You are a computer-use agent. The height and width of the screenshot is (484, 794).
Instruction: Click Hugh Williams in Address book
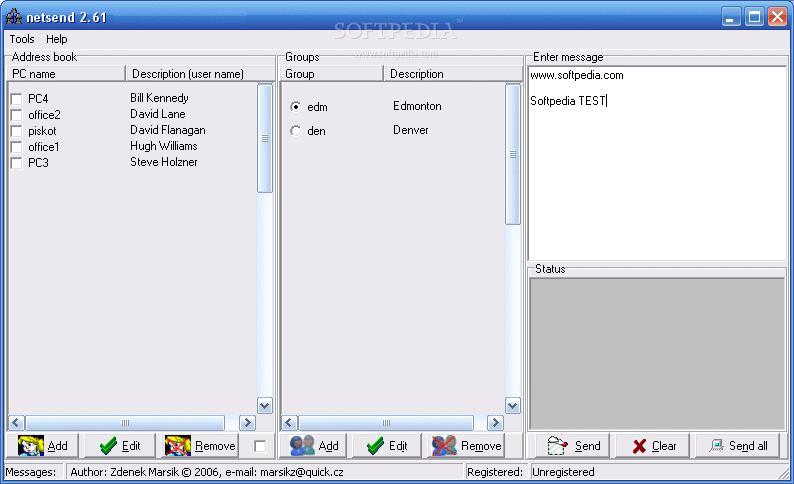coord(164,146)
